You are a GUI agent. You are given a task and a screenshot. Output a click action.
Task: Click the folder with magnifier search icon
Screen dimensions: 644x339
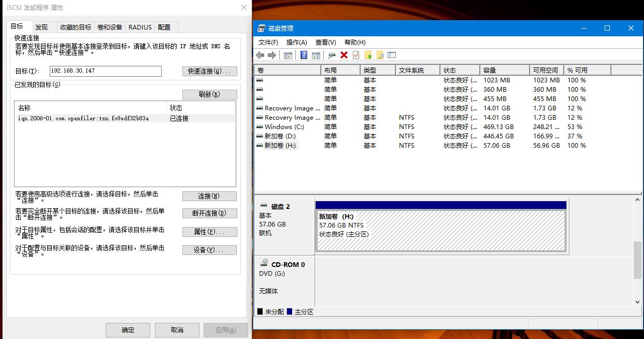coord(380,55)
